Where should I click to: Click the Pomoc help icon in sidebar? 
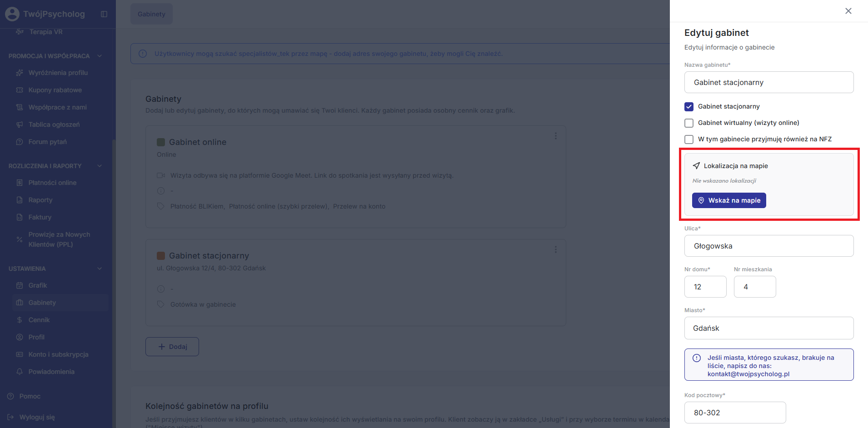10,396
